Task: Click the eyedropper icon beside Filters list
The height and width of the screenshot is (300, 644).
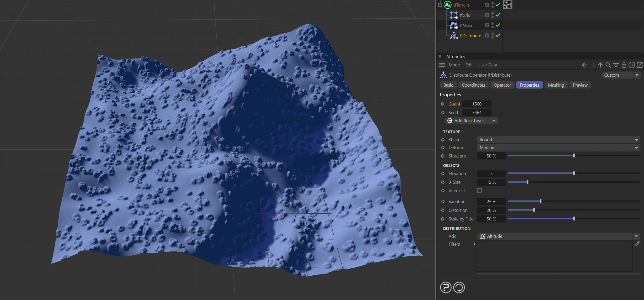Action: (x=637, y=244)
